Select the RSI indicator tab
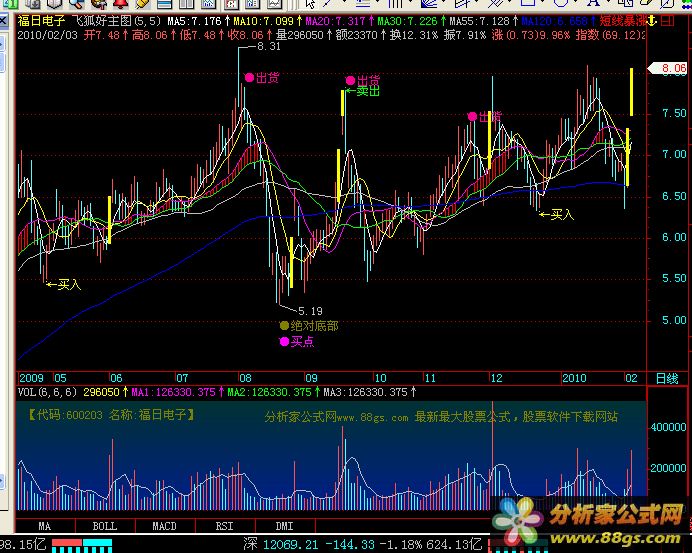The width and height of the screenshot is (692, 553). [225, 526]
